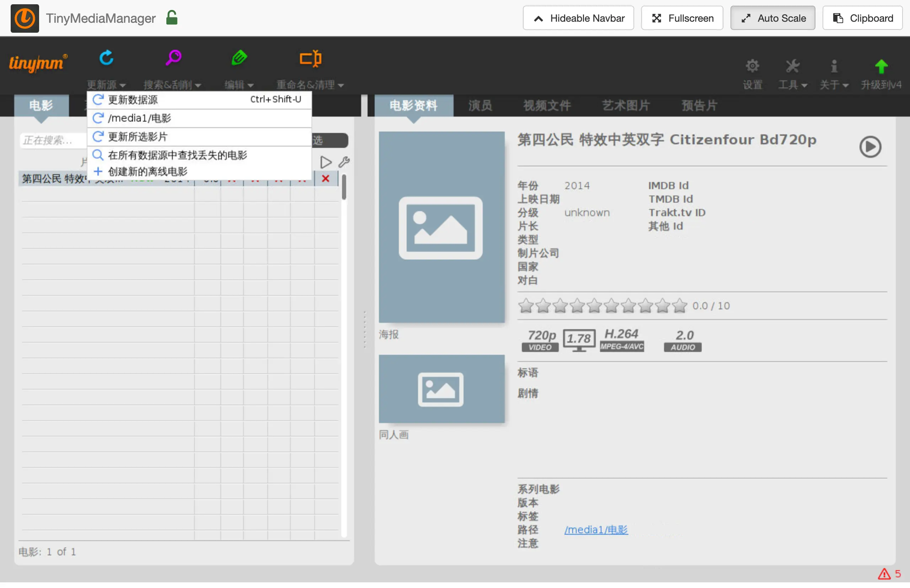Image resolution: width=910 pixels, height=588 pixels.
Task: Select menu item 创建新的离线电影
Action: pos(199,171)
